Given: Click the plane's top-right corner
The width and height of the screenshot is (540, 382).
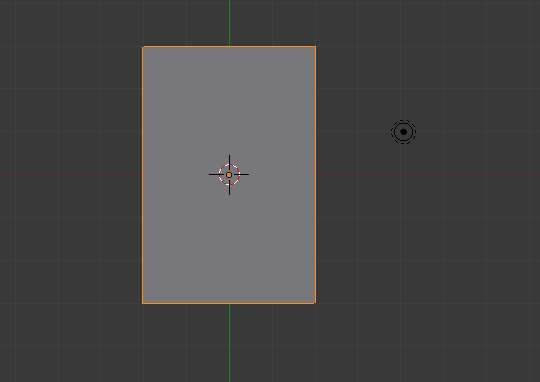Looking at the screenshot, I should pyautogui.click(x=315, y=47).
